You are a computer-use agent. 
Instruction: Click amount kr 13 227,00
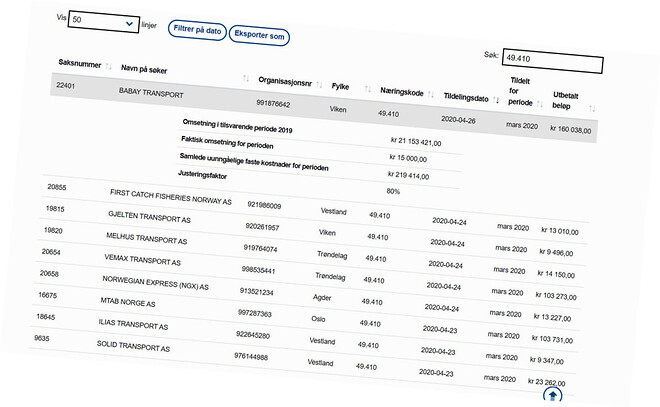[x=552, y=318]
